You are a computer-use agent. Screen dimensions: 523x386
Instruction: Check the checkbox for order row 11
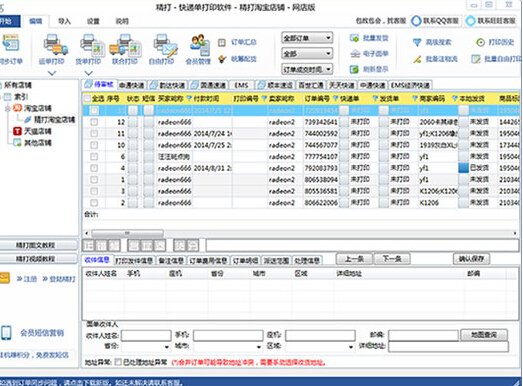pos(94,133)
